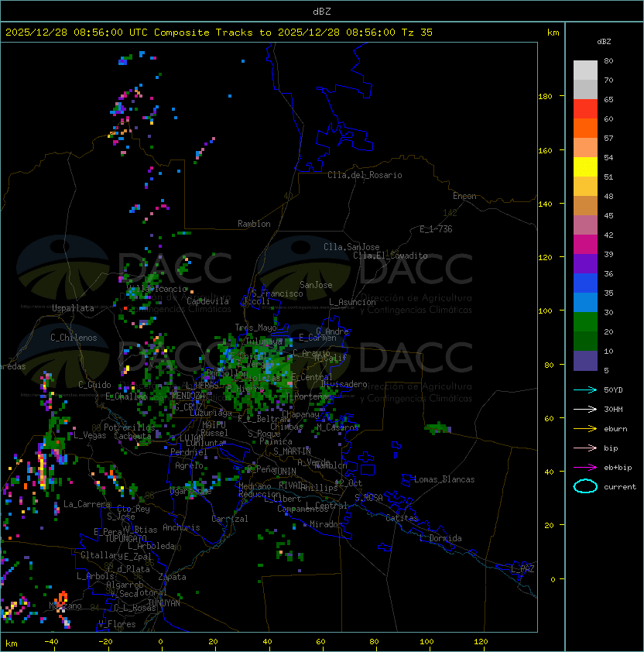Click the Potrerillos label
The width and height of the screenshot is (644, 652).
pyautogui.click(x=129, y=427)
